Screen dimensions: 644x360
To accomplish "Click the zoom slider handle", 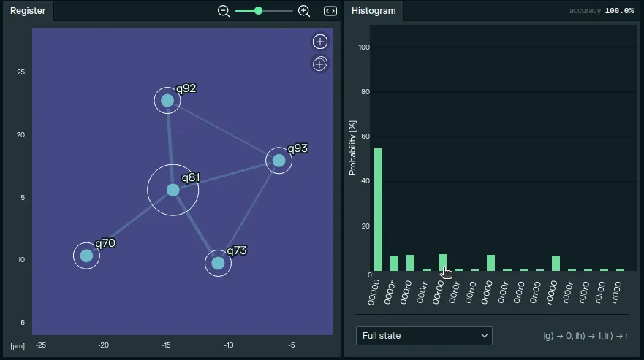I will 258,11.
